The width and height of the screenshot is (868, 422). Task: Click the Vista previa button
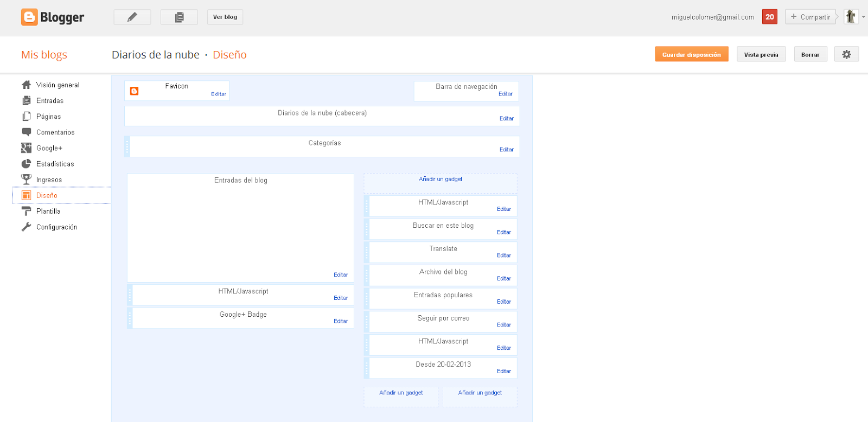(761, 55)
